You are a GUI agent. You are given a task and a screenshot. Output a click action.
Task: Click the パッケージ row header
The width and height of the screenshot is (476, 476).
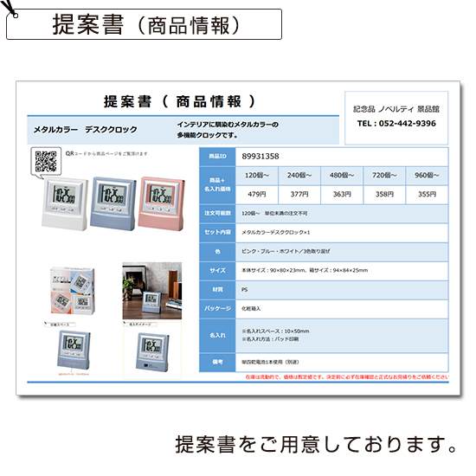(x=217, y=309)
